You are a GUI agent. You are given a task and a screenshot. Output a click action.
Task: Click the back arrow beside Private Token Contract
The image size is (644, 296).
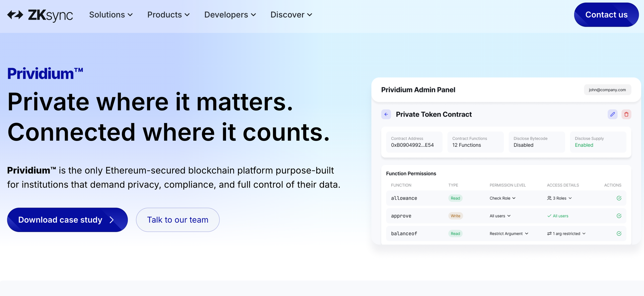386,114
